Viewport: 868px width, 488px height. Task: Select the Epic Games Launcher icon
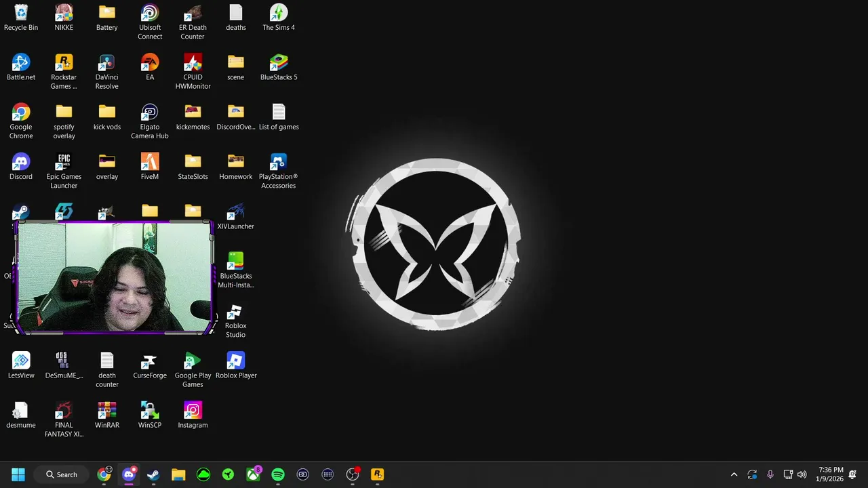click(64, 171)
